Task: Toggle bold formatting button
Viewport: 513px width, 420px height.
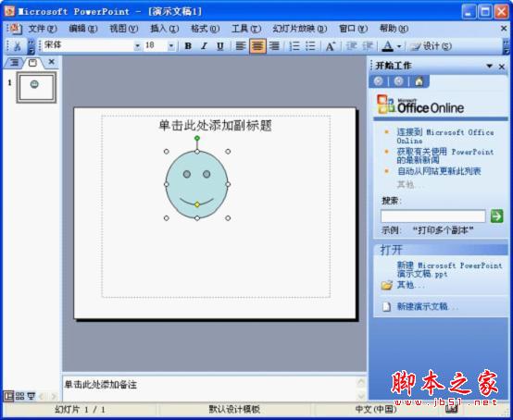Action: [188, 46]
